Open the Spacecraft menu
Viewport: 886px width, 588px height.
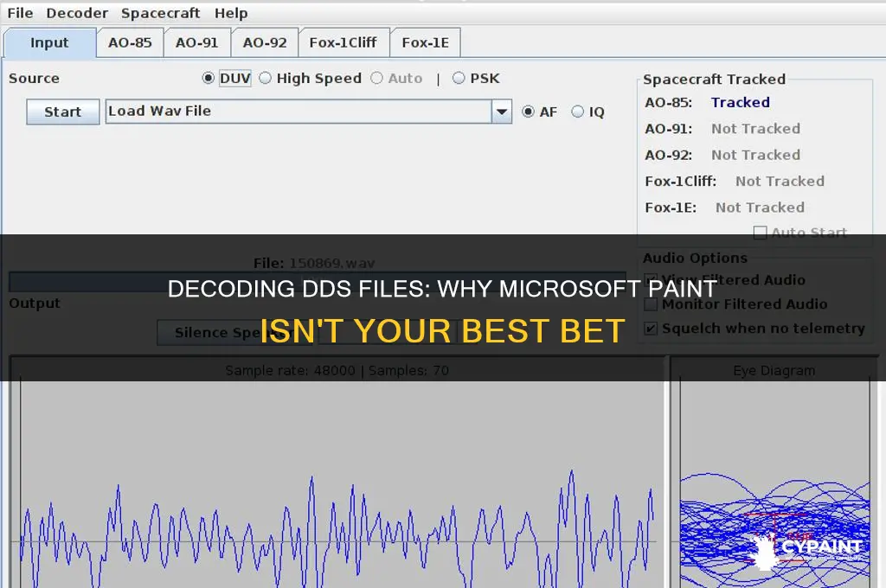(160, 12)
